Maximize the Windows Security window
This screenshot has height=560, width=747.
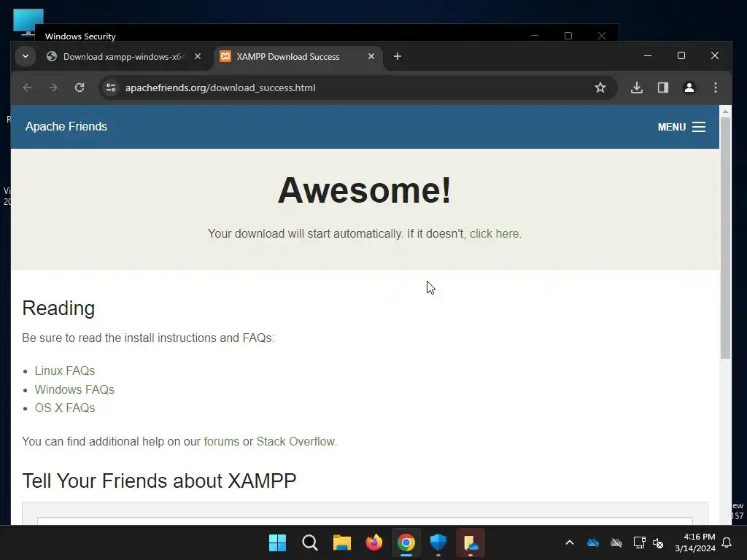[568, 36]
